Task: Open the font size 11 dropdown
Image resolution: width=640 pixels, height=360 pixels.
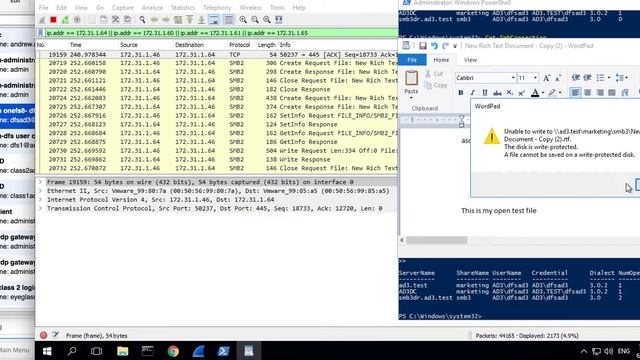Action: [535, 78]
